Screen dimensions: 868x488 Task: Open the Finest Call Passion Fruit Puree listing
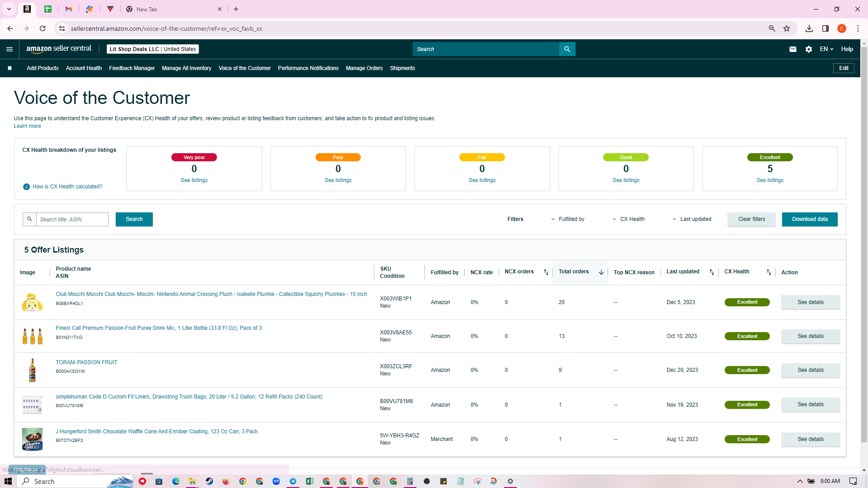(x=159, y=328)
